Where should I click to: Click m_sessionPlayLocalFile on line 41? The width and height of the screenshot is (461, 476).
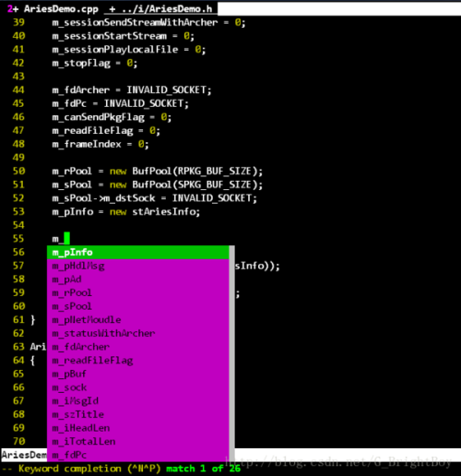click(x=115, y=50)
